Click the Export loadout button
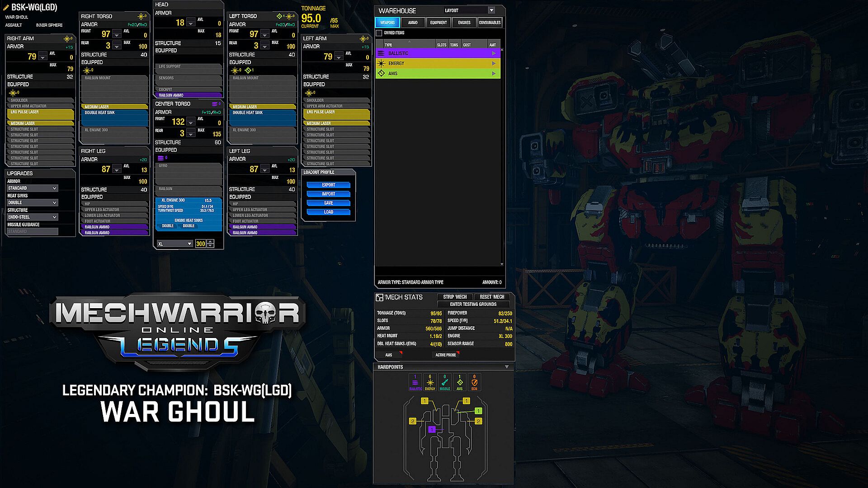This screenshot has height=488, width=868. (x=329, y=185)
